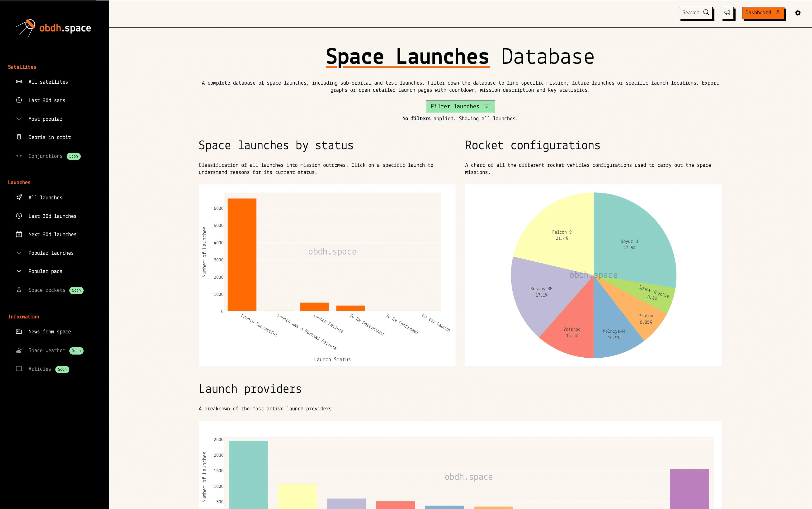
Task: Open News from space
Action: tap(50, 331)
